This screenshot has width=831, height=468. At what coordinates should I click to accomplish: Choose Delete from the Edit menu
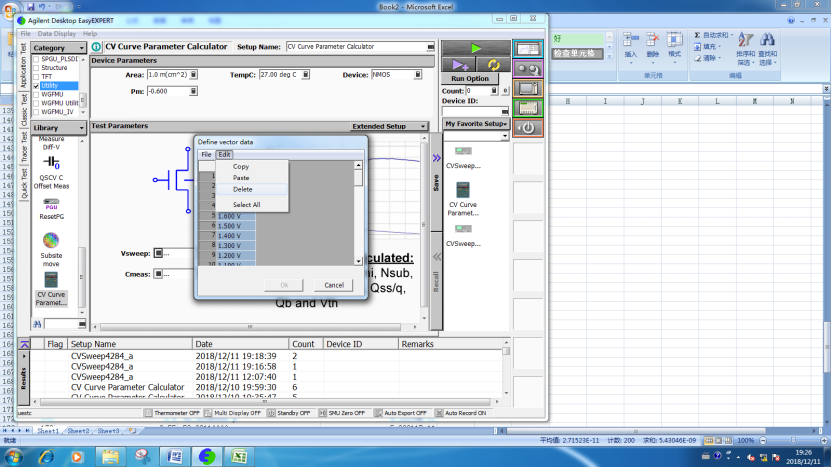coord(243,189)
